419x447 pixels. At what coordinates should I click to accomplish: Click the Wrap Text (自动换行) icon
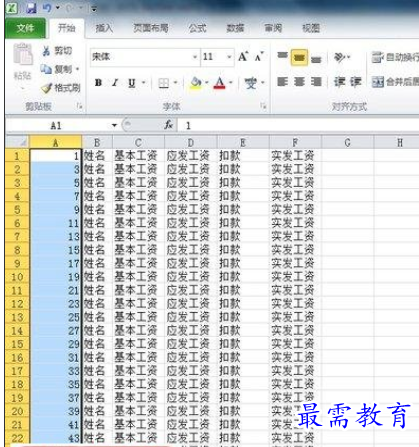click(378, 57)
